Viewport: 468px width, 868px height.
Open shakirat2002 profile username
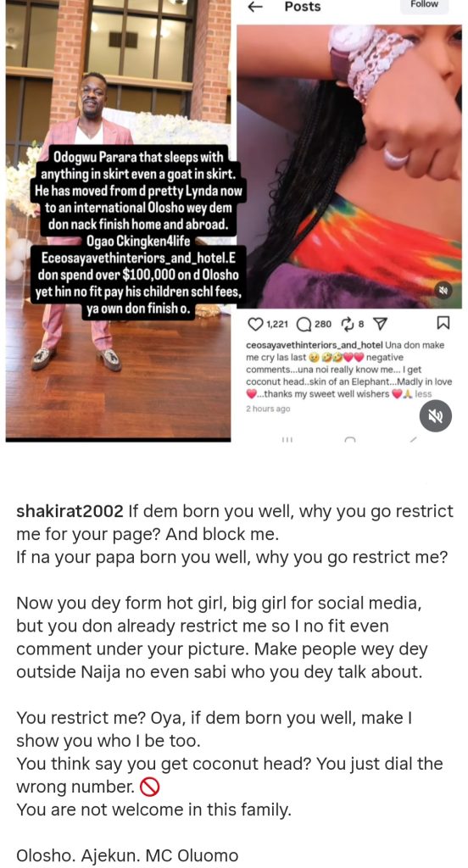pyautogui.click(x=70, y=511)
